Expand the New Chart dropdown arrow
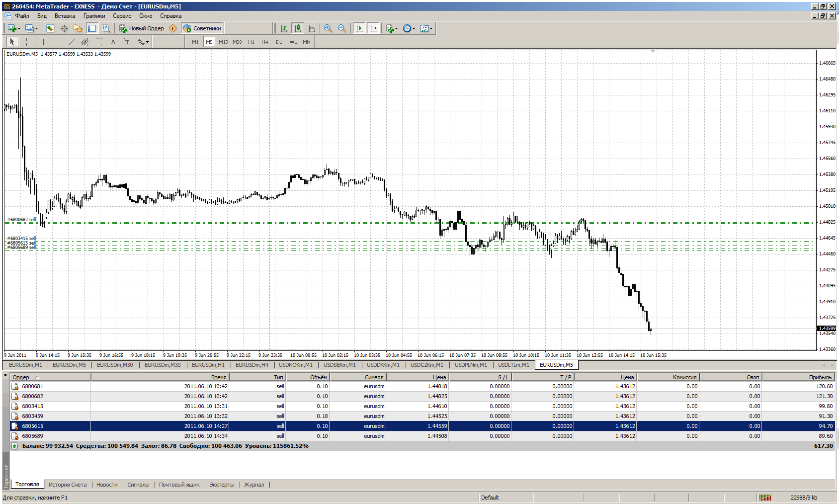839x504 pixels. [x=19, y=28]
